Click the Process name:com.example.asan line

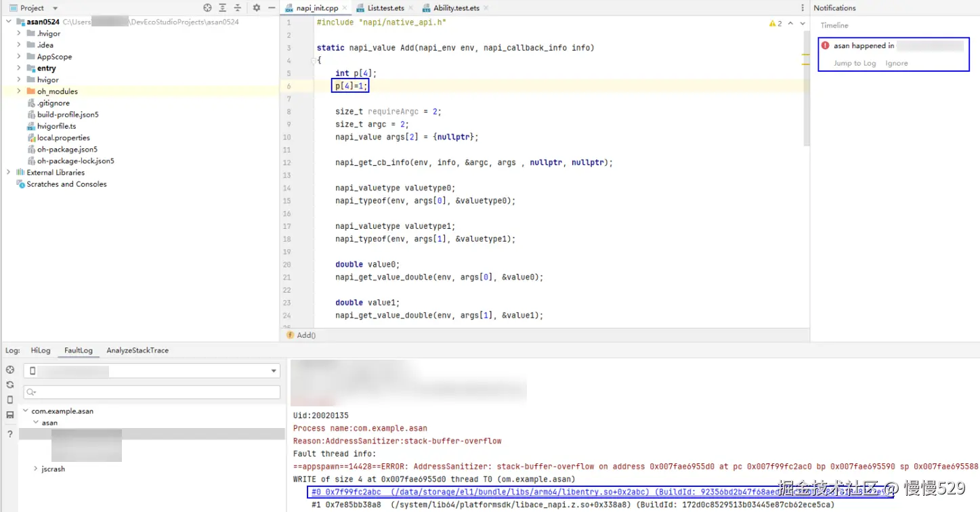[x=360, y=428]
